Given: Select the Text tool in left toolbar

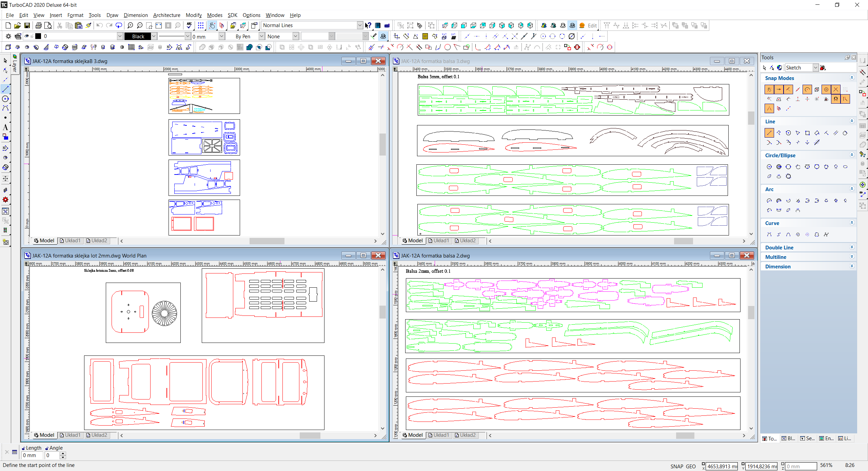Looking at the screenshot, I should 5,127.
